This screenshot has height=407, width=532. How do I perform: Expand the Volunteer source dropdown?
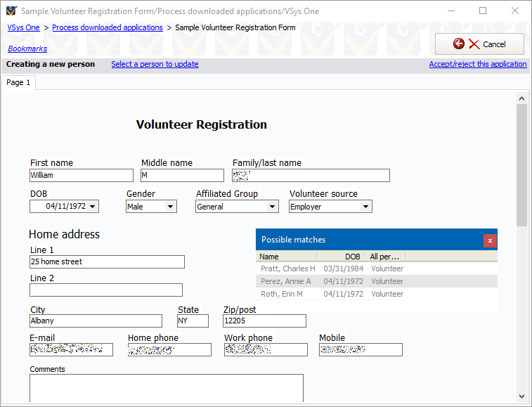(365, 207)
